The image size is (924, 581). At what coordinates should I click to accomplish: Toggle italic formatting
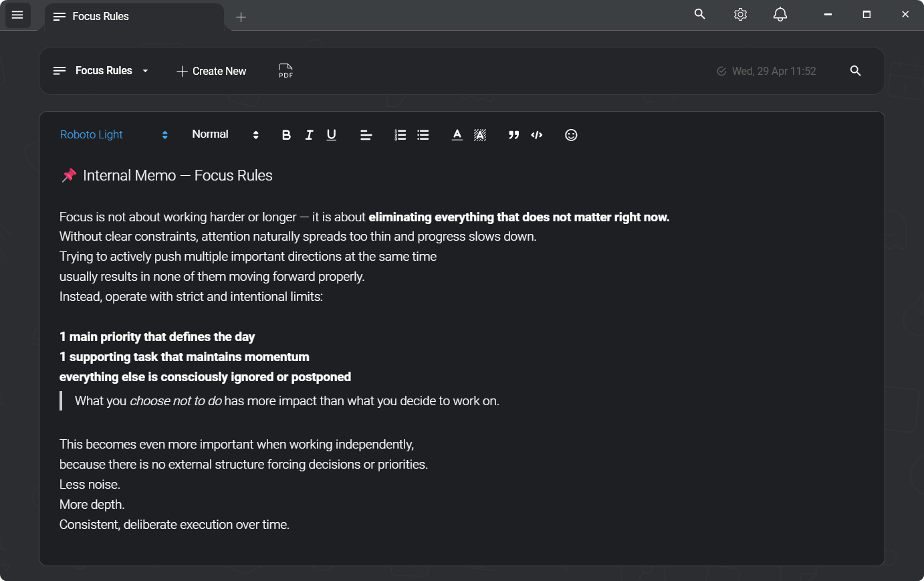point(309,135)
